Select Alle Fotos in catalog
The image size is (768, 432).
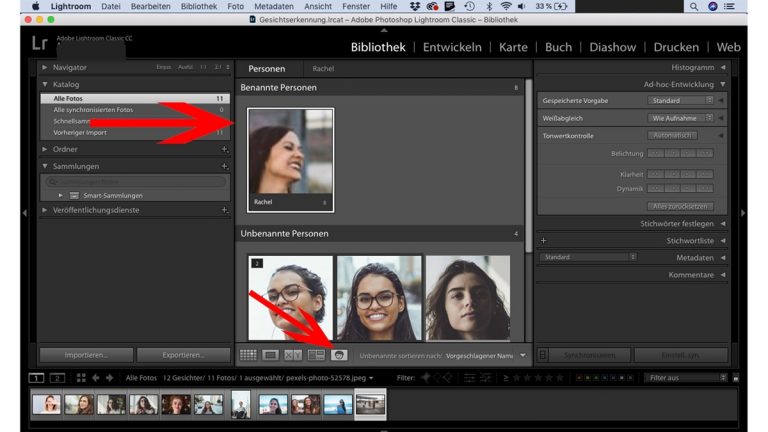[135, 98]
